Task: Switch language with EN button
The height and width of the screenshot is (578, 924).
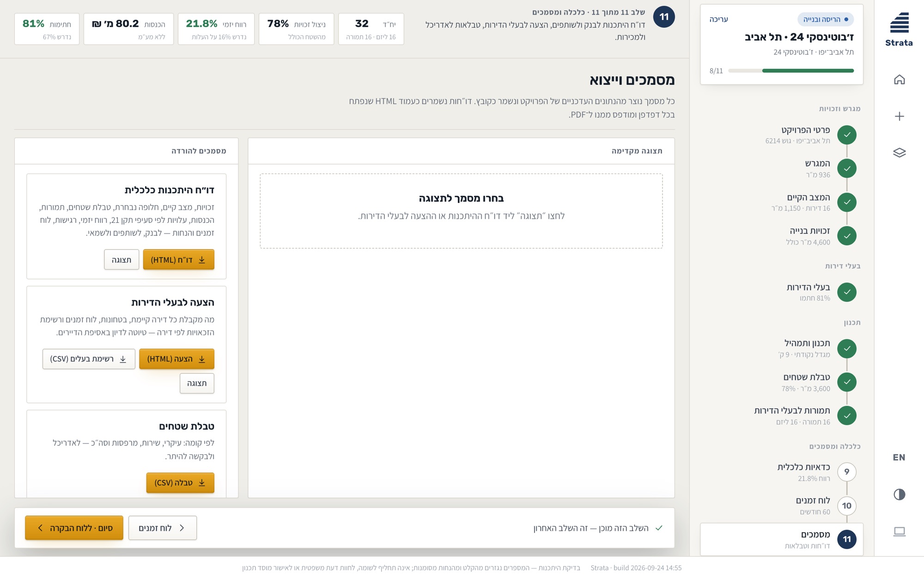Action: click(x=899, y=457)
